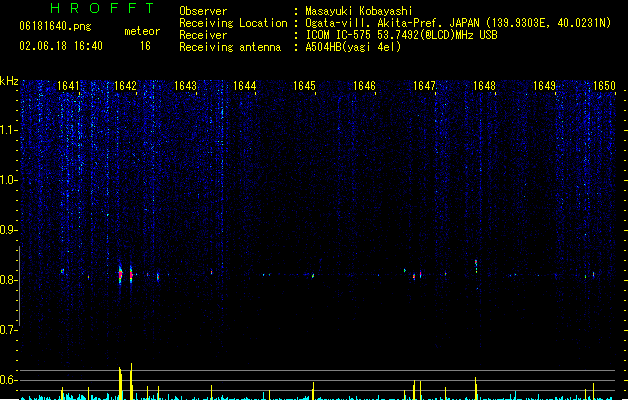The width and height of the screenshot is (629, 400).
Task: Click the 1643 time marker
Action: 185,86
